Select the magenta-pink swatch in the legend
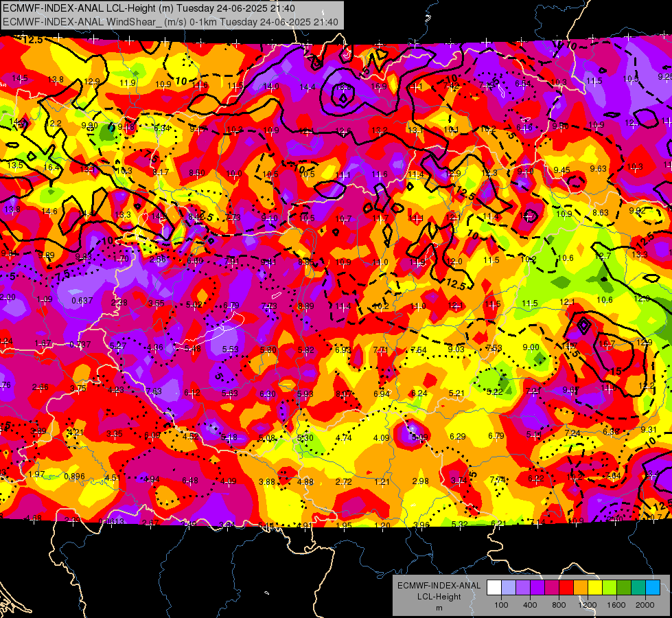This screenshot has width=672, height=618. [x=552, y=588]
